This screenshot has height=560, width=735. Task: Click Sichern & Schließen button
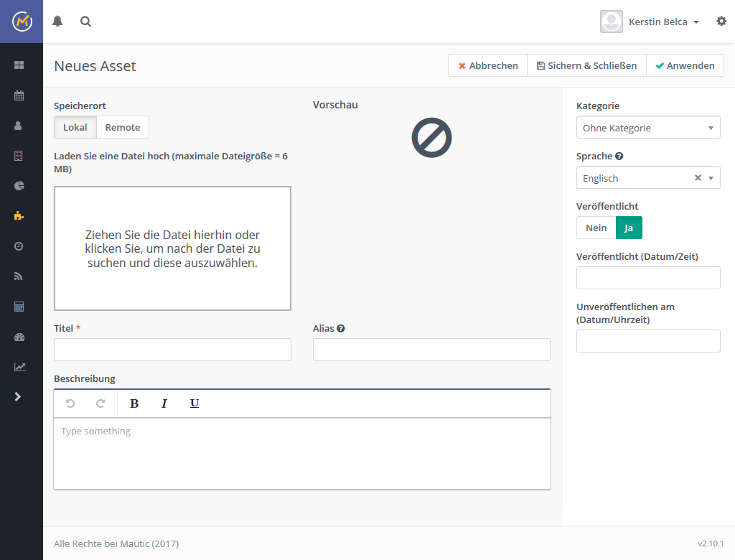pos(586,65)
